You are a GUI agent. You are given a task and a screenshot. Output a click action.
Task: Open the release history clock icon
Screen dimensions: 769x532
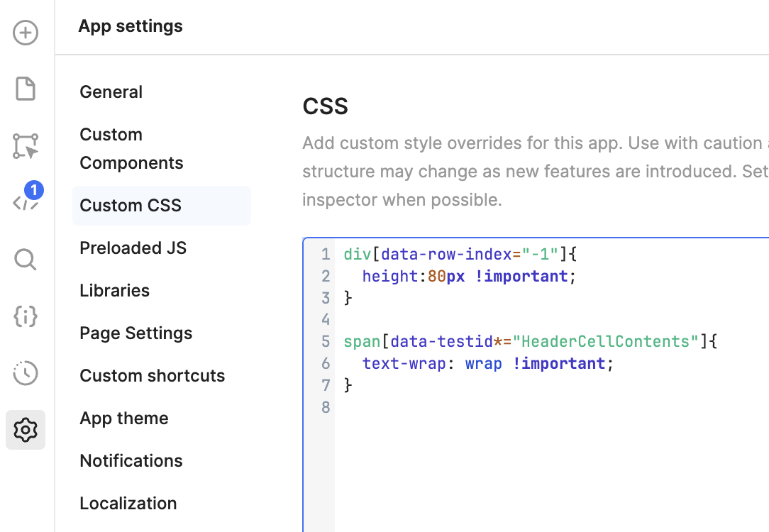(26, 373)
